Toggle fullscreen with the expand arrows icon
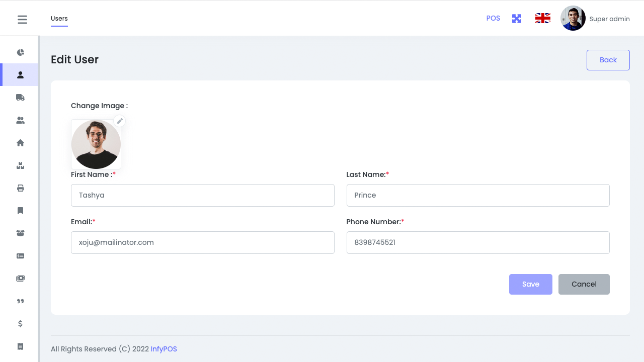The image size is (644, 362). (x=517, y=19)
